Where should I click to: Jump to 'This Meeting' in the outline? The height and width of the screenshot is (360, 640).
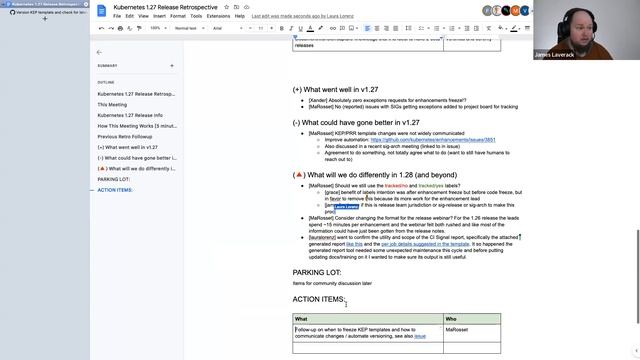[112, 104]
